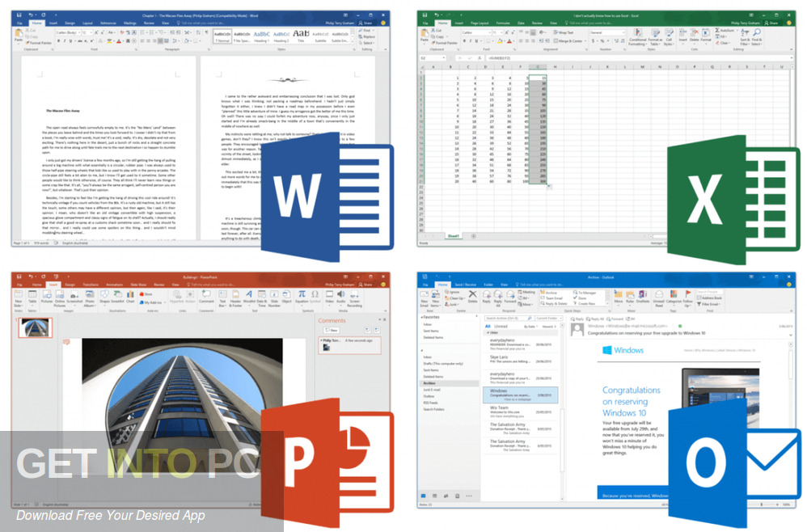Viewport: 807px width, 532px height.
Task: Open the Send / Receive tab in Outlook
Action: [x=465, y=285]
